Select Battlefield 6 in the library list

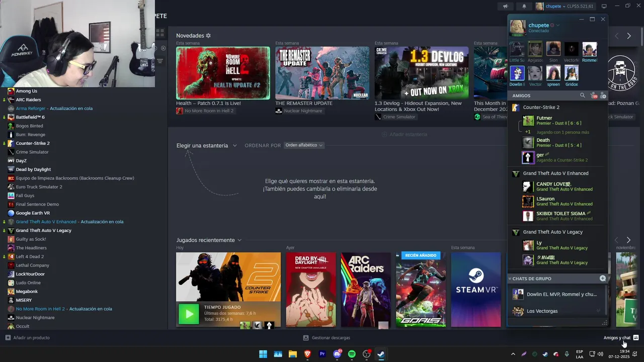click(30, 117)
